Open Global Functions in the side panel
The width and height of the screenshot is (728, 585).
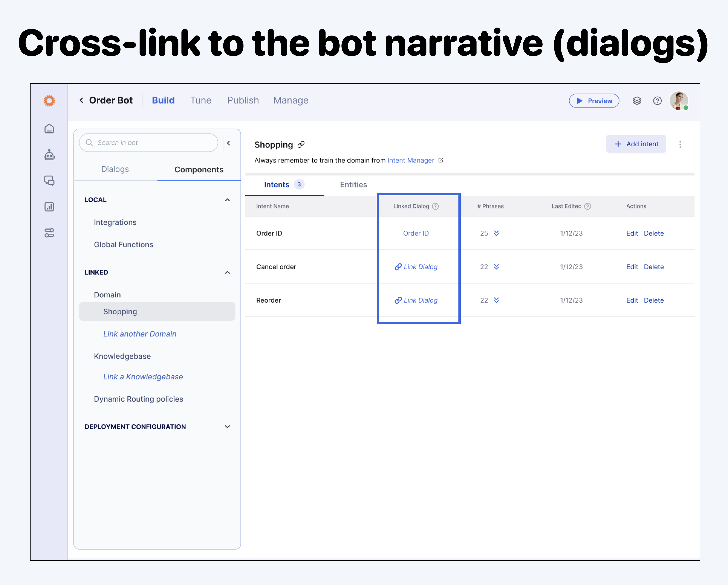[124, 244]
